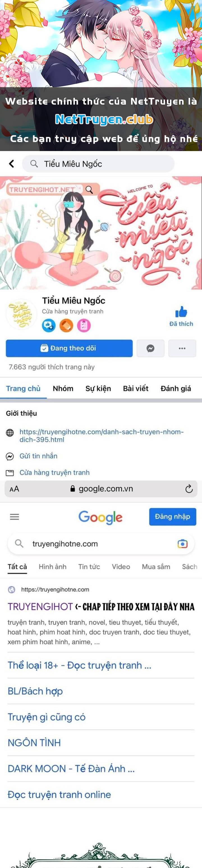Screen dimensions: 202x868
Task: Click the Đã thích thumbs-up icon
Action: pos(181,312)
